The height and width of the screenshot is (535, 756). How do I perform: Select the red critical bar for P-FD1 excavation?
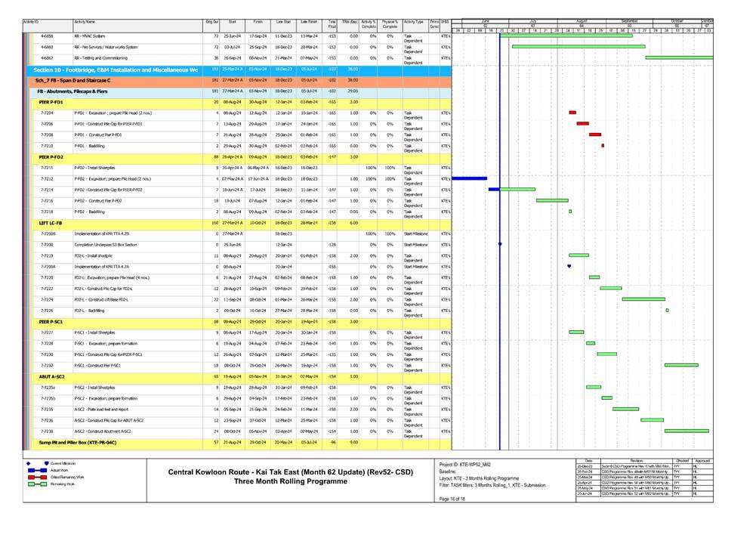coord(572,113)
